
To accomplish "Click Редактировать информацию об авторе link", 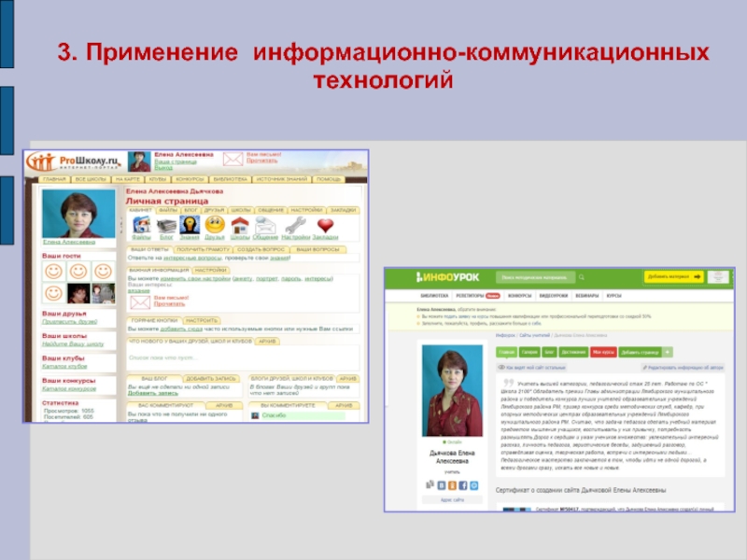I will 683,368.
